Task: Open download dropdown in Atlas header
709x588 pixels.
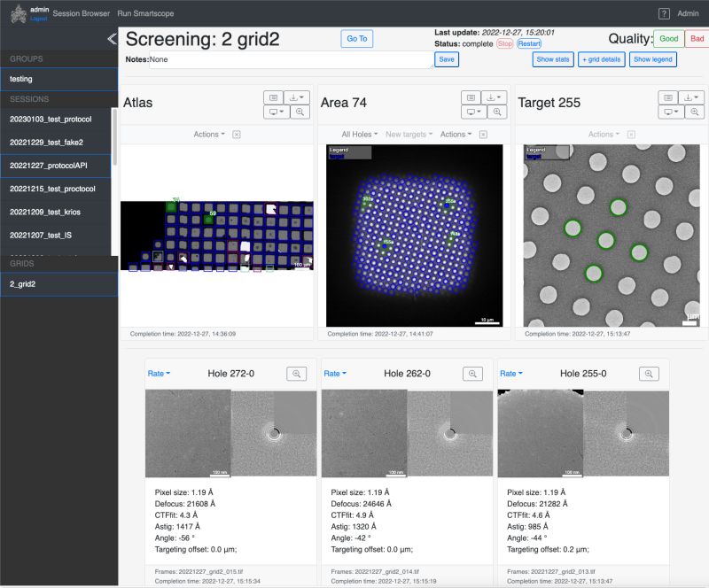Action: tap(297, 97)
